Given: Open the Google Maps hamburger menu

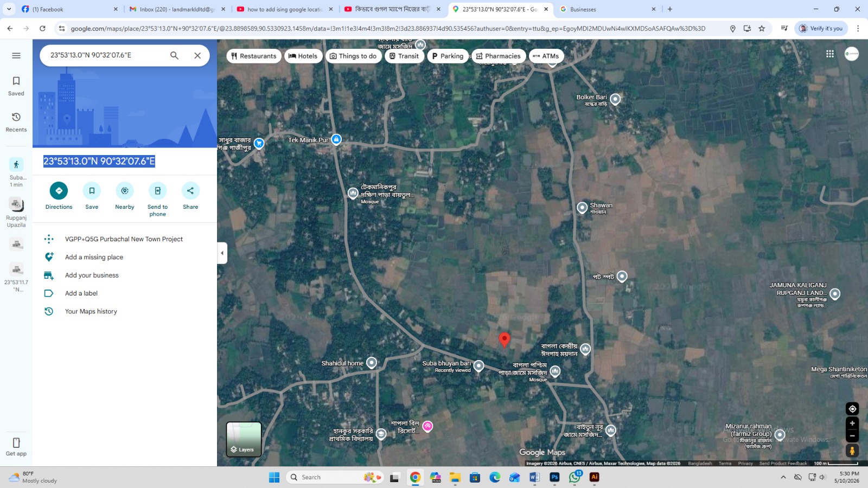Looking at the screenshot, I should (x=16, y=55).
